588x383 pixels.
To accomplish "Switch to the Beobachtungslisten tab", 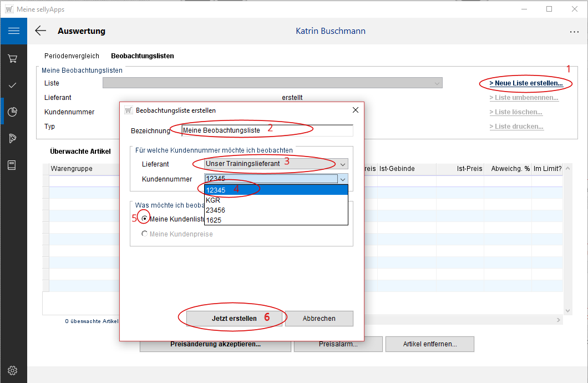I will (x=143, y=56).
